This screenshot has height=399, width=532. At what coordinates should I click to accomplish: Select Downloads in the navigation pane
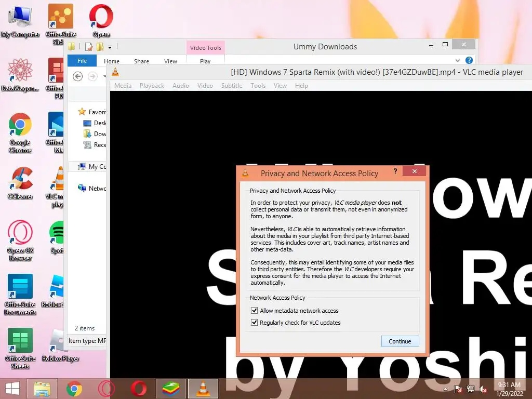(x=95, y=134)
